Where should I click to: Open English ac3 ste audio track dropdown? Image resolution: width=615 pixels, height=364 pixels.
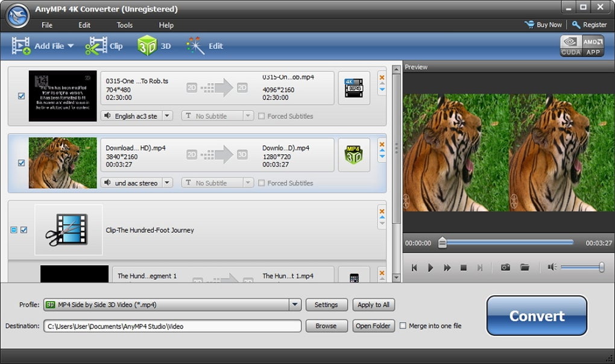coord(168,116)
